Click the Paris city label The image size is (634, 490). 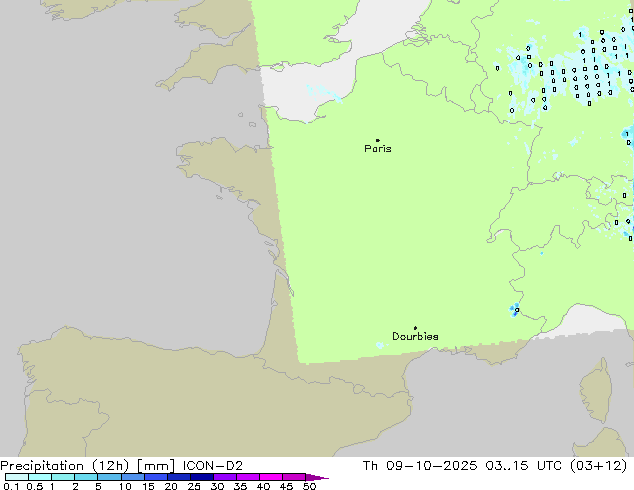click(378, 148)
